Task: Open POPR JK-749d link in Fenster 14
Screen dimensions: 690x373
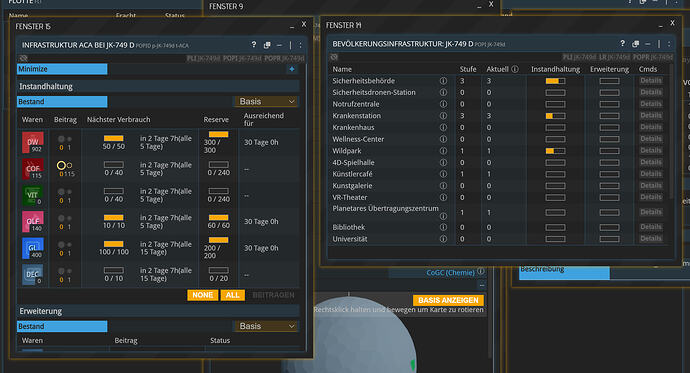Action: [x=653, y=57]
